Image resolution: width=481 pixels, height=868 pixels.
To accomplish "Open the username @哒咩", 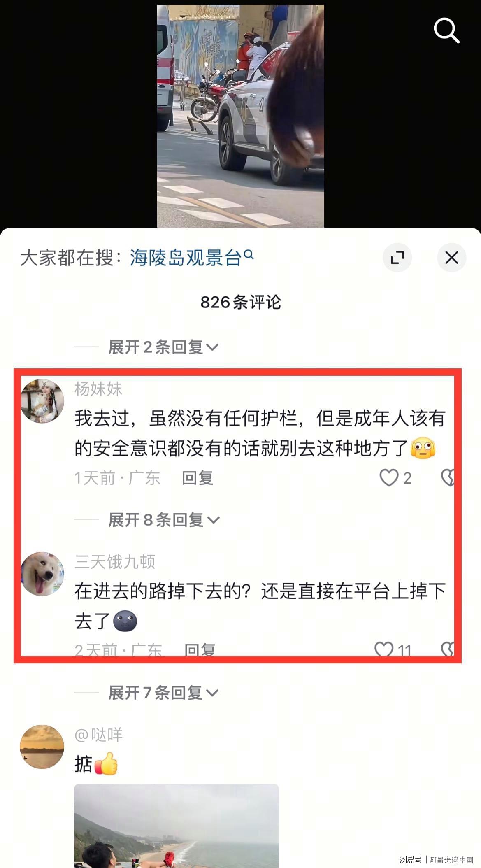I will point(98,735).
